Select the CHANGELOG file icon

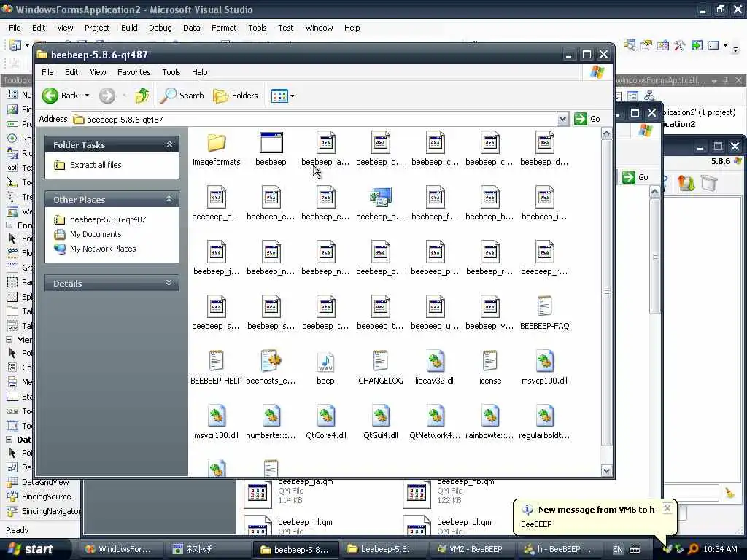coord(380,361)
